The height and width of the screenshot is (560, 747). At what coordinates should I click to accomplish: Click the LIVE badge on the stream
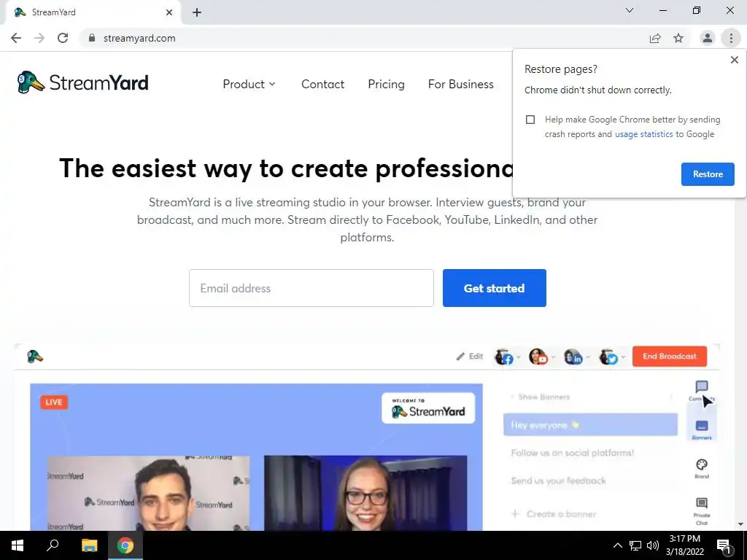pyautogui.click(x=54, y=402)
